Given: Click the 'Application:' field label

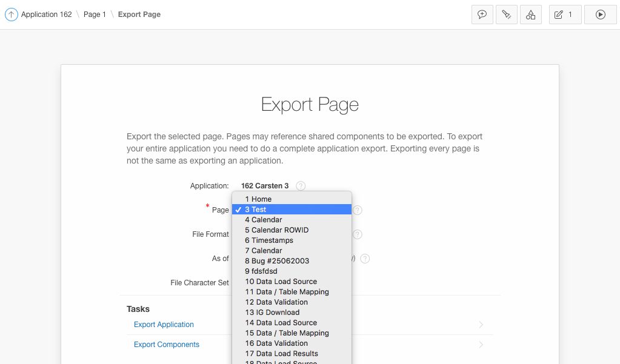Looking at the screenshot, I should coord(209,186).
